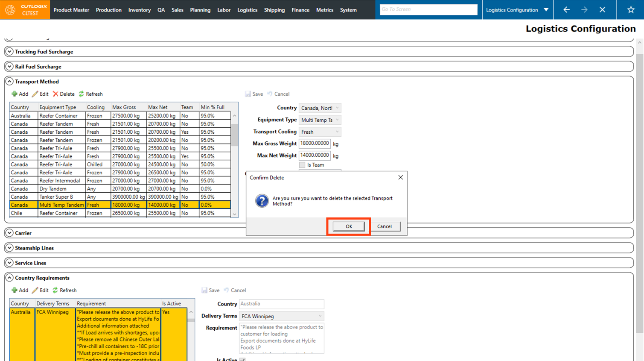Confirm deletion with the OK button
644x361 pixels.
click(348, 226)
